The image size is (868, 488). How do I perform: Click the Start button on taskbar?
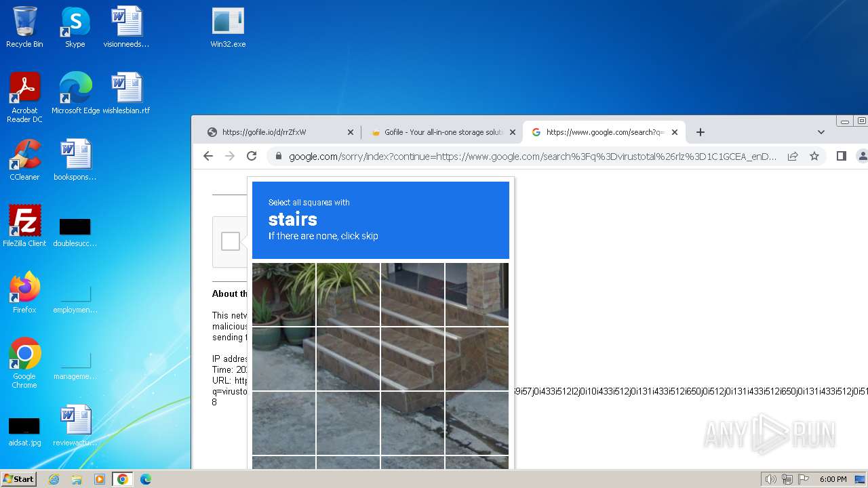pyautogui.click(x=19, y=479)
